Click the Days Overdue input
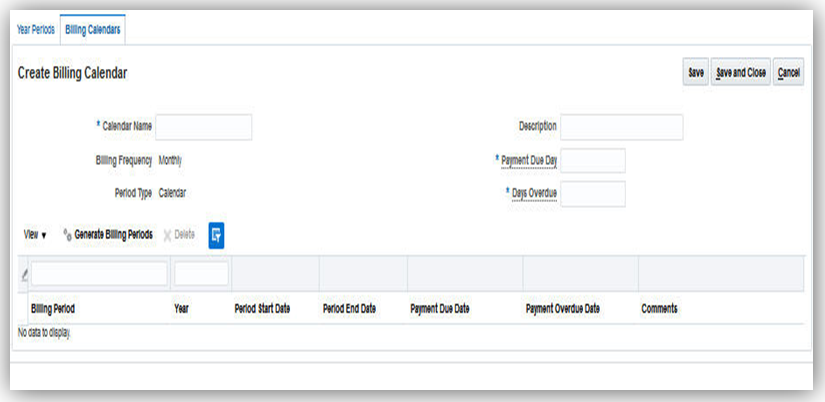 592,193
